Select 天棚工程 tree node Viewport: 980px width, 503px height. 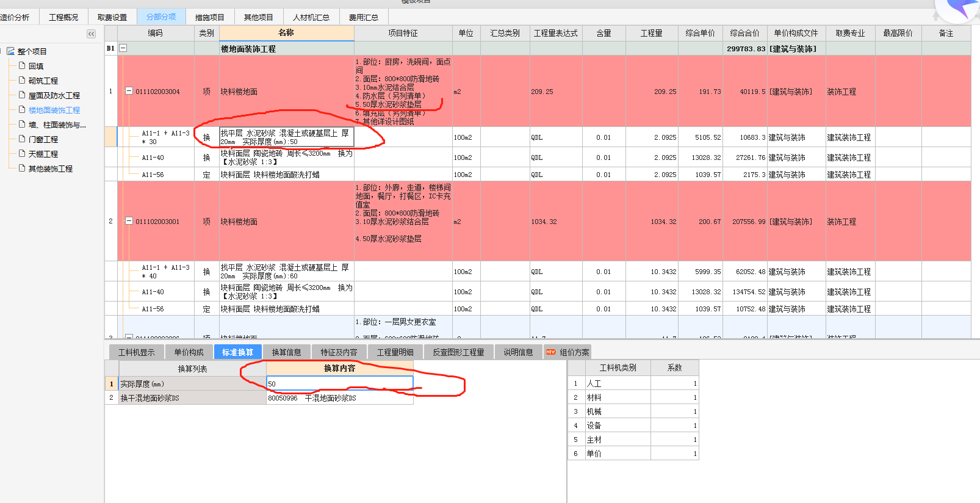click(x=43, y=154)
